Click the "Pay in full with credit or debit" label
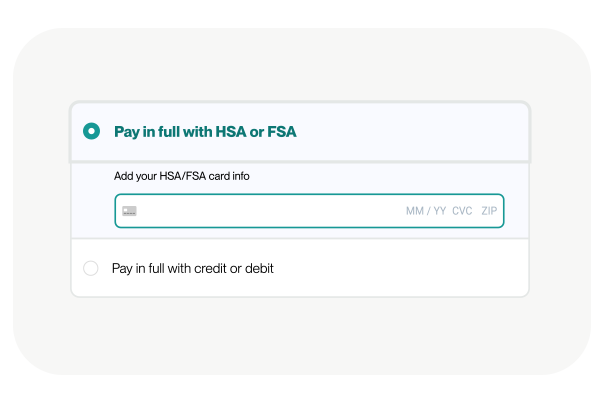The image size is (600, 400). coord(192,268)
